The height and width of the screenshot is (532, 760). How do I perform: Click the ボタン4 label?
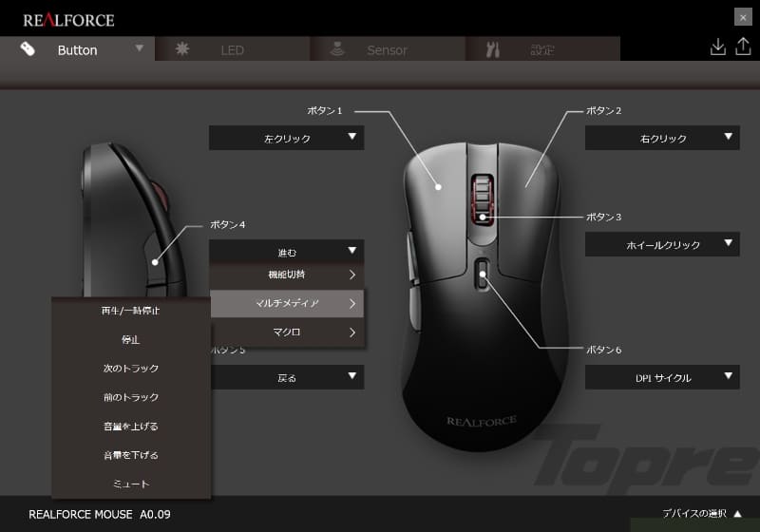point(228,224)
